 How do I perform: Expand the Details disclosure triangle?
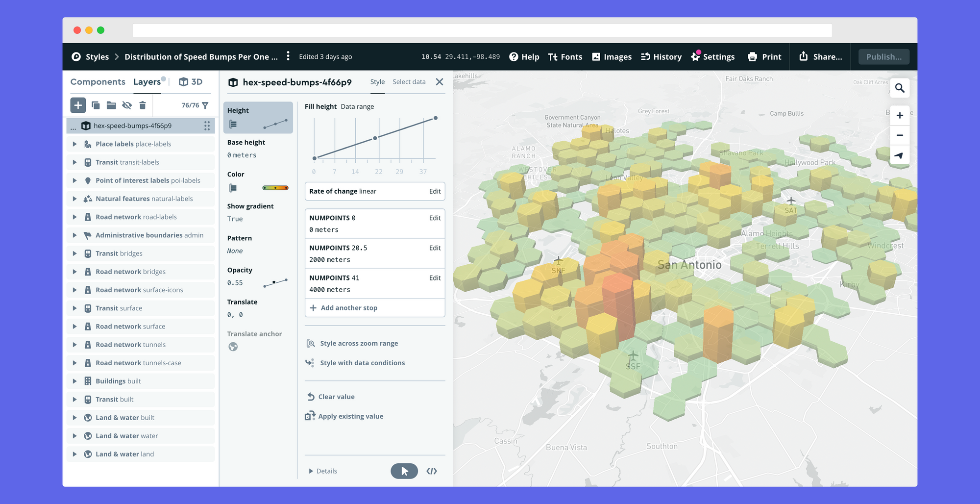311,471
